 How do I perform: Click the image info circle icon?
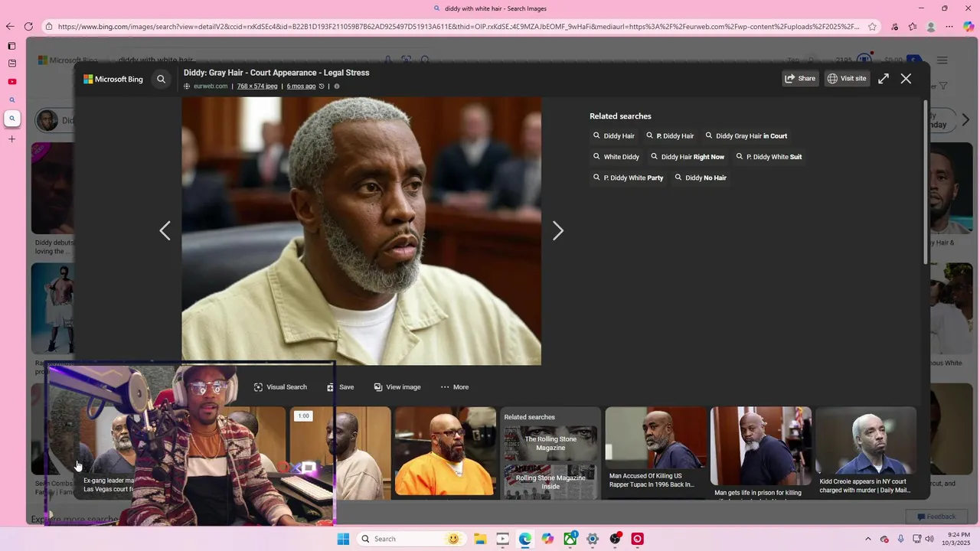click(337, 86)
